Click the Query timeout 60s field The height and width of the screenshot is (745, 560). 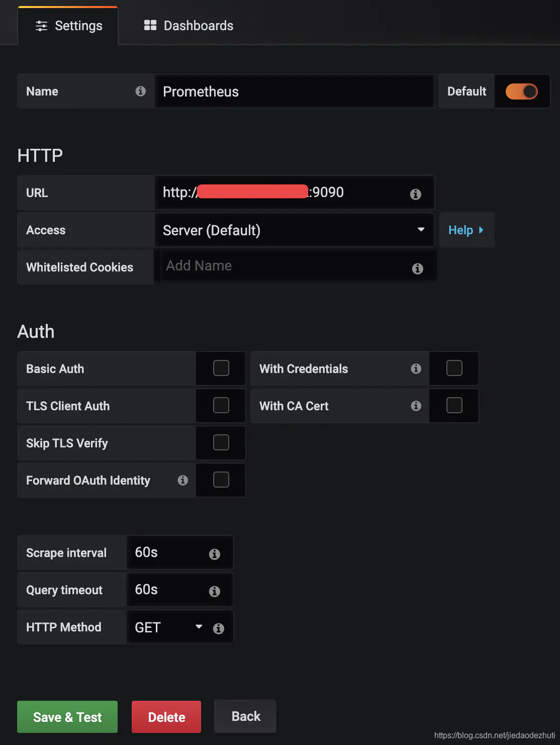(x=180, y=590)
